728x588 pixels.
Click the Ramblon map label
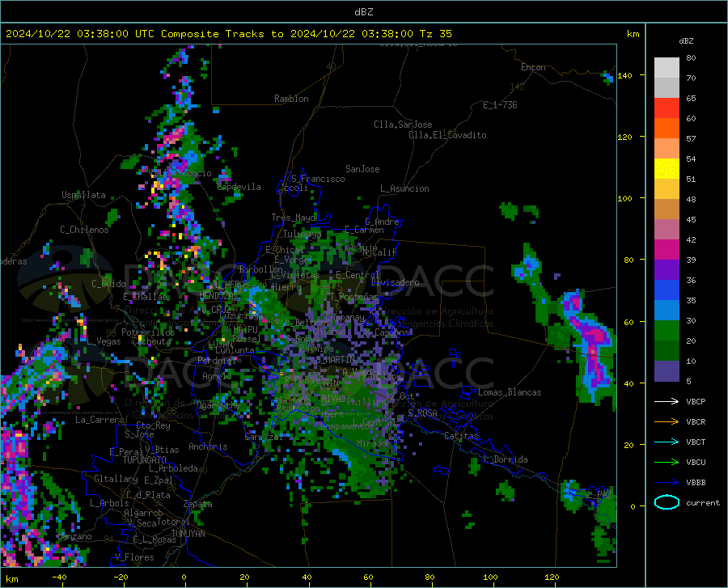[291, 99]
